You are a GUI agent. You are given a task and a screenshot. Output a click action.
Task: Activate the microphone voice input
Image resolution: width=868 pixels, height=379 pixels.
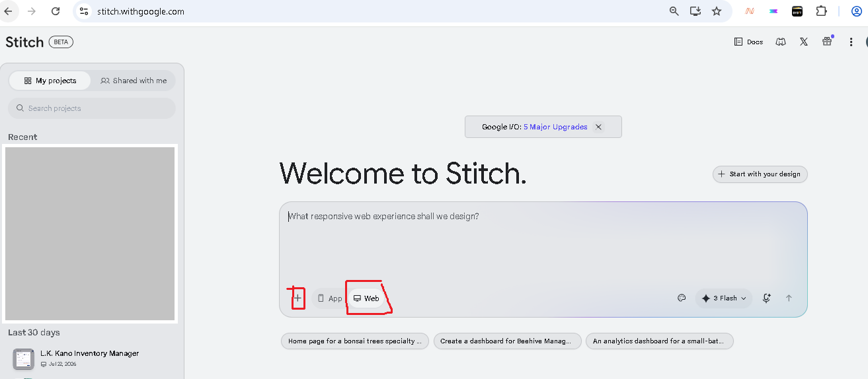tap(767, 298)
